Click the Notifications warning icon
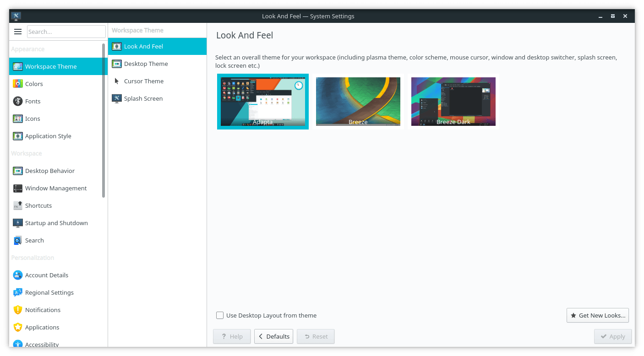The height and width of the screenshot is (356, 644). [18, 310]
